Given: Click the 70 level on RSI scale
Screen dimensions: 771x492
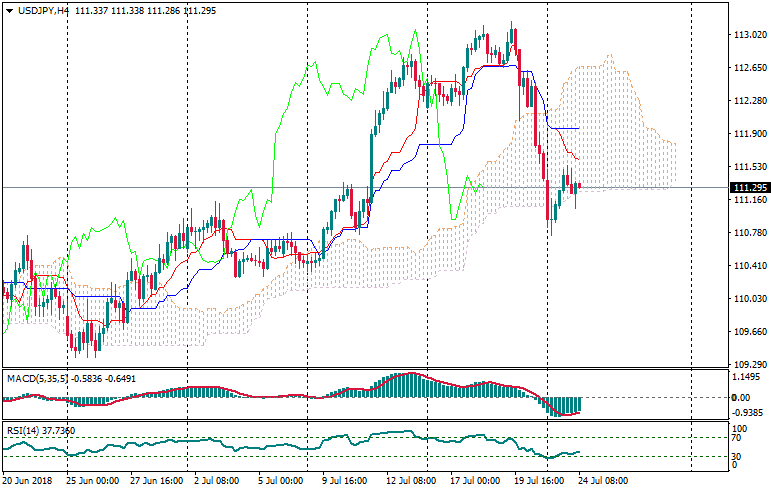Looking at the screenshot, I should tap(736, 437).
